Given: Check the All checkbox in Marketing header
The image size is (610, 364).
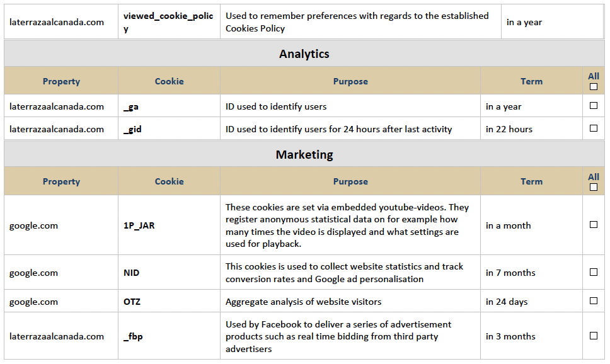Looking at the screenshot, I should click(x=593, y=187).
